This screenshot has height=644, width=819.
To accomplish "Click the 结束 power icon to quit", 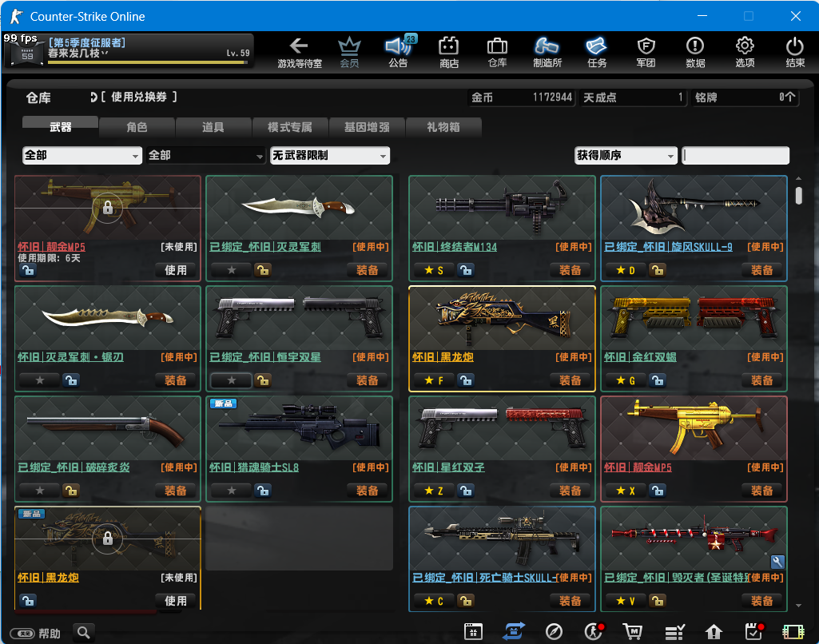I will [795, 52].
